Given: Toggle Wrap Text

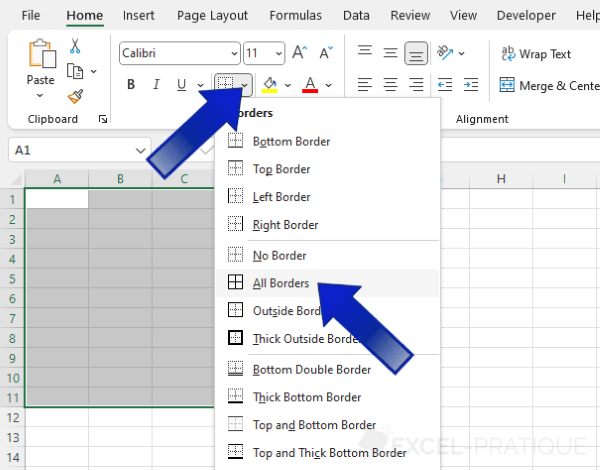Looking at the screenshot, I should [535, 53].
